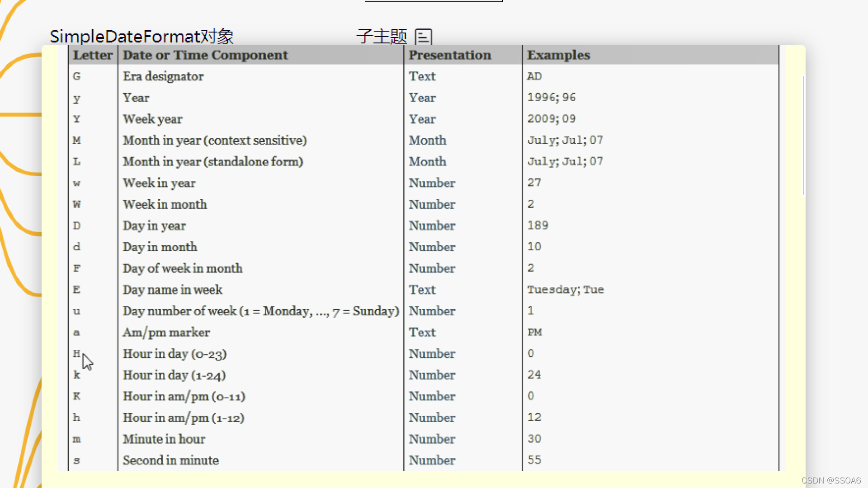The height and width of the screenshot is (488, 868).
Task: Click the letter u in Letter column
Action: (x=77, y=311)
